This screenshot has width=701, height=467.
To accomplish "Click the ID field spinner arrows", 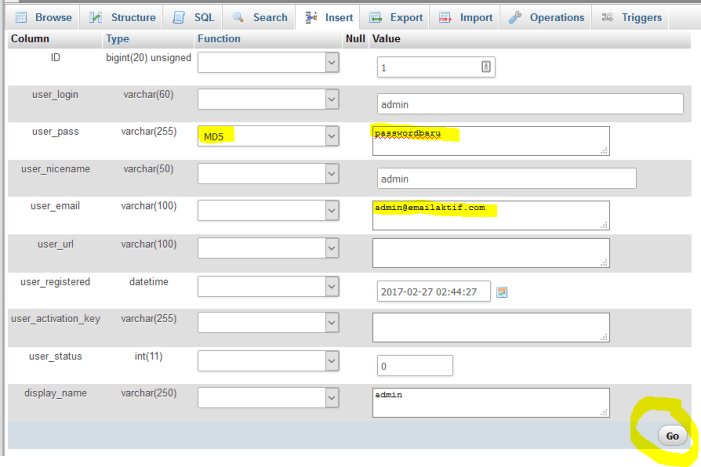I will [486, 67].
